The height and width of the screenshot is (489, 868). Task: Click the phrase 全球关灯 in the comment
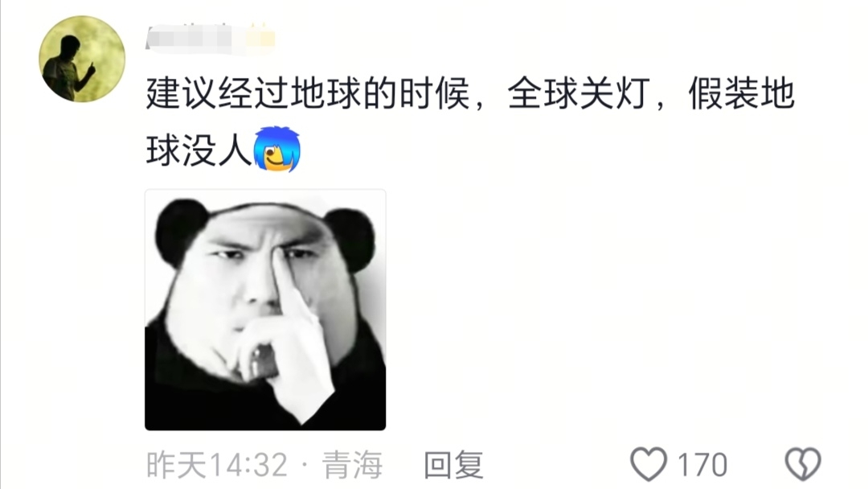click(579, 93)
